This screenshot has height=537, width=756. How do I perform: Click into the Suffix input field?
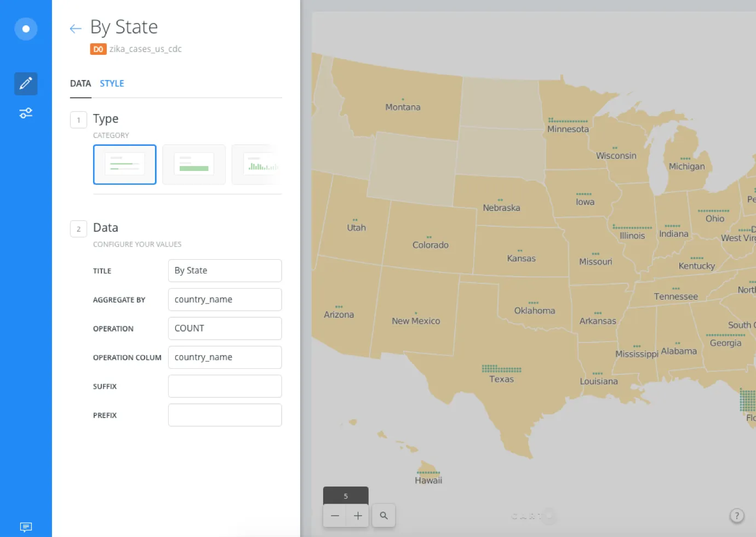point(225,386)
